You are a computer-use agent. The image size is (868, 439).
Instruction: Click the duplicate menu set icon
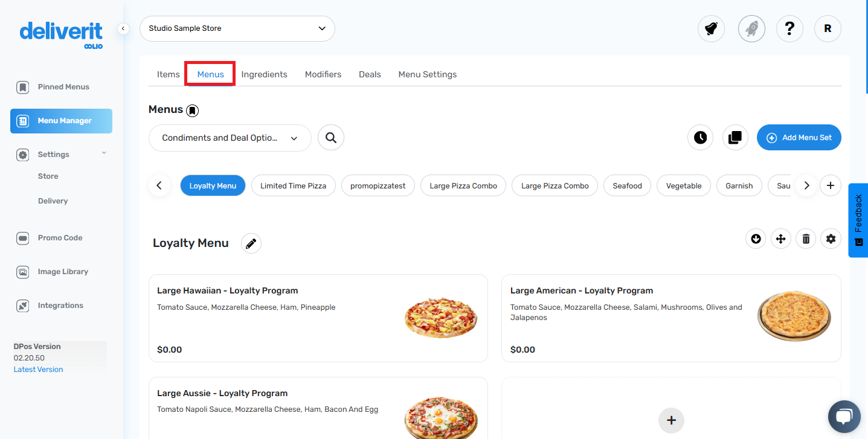735,138
